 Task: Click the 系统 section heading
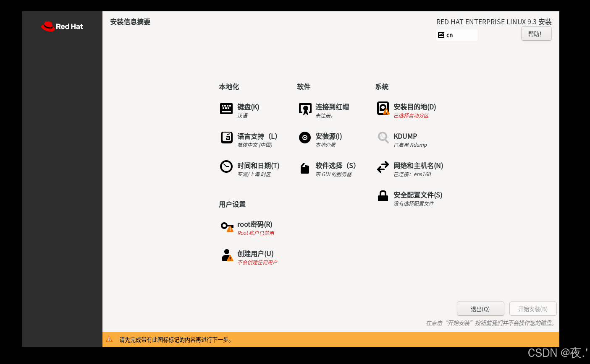point(382,87)
